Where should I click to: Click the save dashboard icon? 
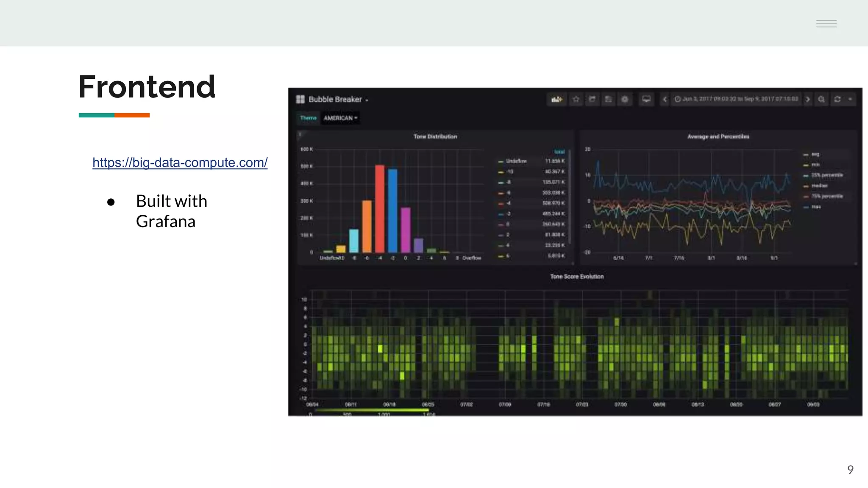608,99
